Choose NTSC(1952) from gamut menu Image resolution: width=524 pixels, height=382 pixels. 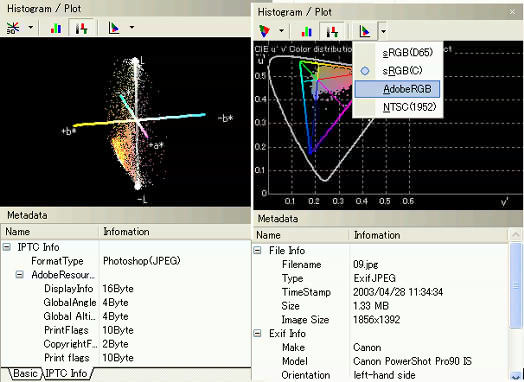398,107
